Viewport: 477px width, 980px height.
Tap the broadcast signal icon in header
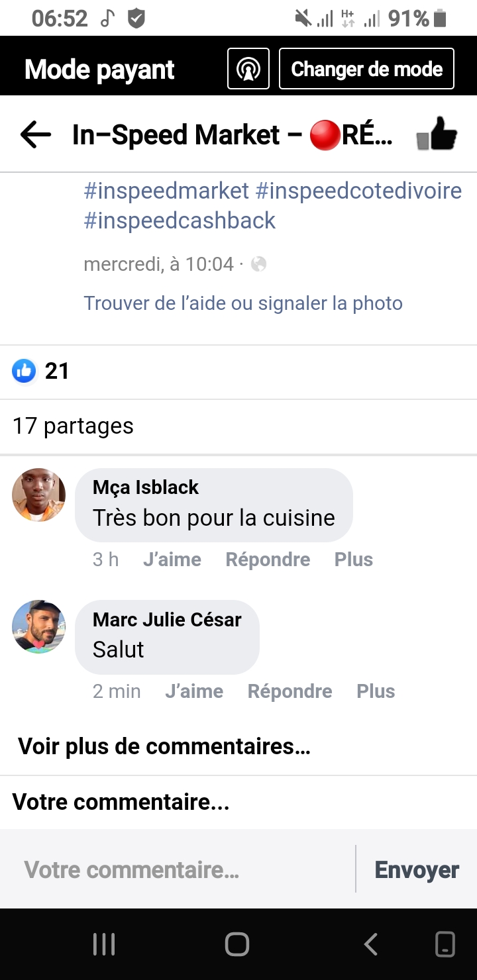pyautogui.click(x=248, y=69)
